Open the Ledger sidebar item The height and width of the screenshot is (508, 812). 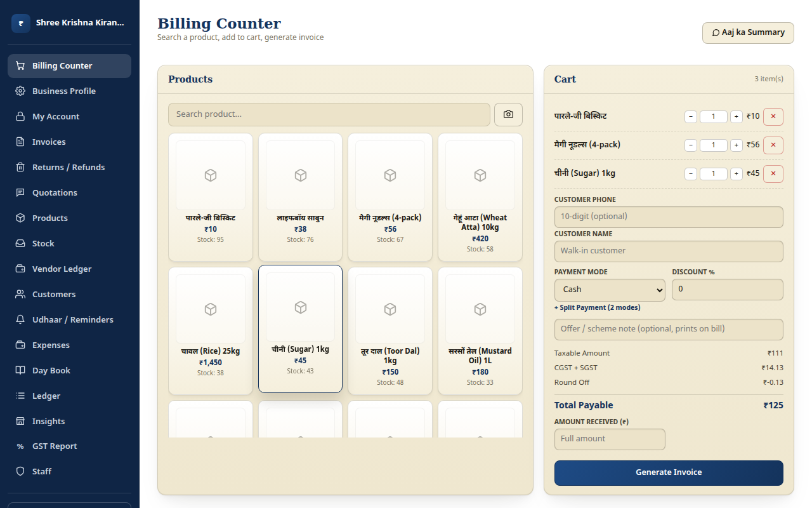(x=70, y=396)
